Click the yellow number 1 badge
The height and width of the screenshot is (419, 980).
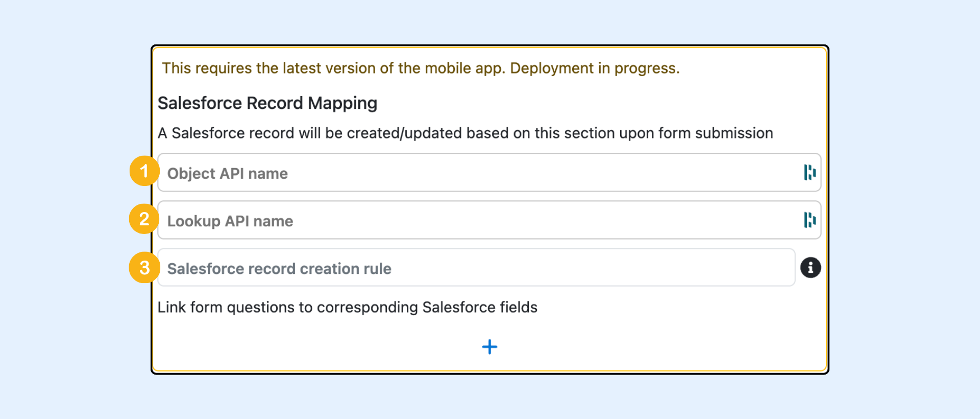point(144,171)
